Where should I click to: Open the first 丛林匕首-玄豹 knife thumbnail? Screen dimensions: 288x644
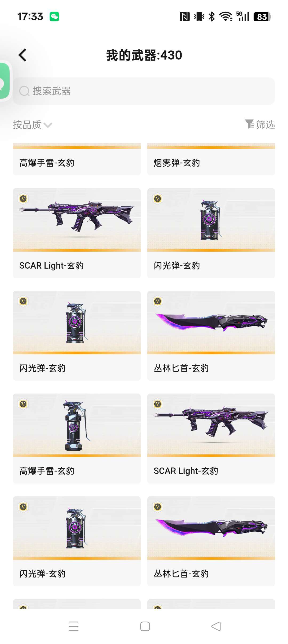point(211,322)
